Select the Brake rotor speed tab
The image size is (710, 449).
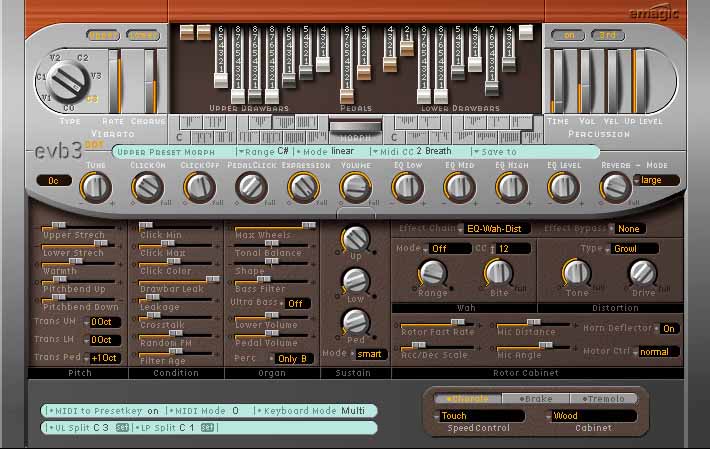536,399
